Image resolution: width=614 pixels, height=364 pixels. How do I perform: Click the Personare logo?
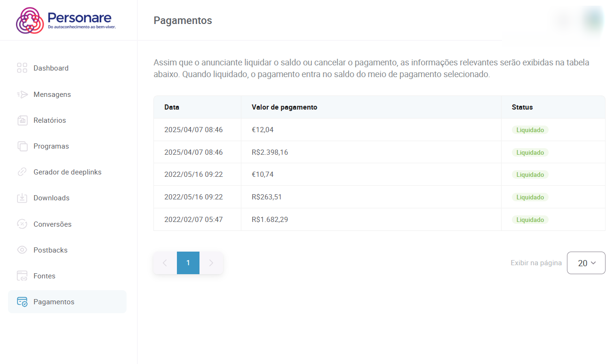pyautogui.click(x=66, y=20)
